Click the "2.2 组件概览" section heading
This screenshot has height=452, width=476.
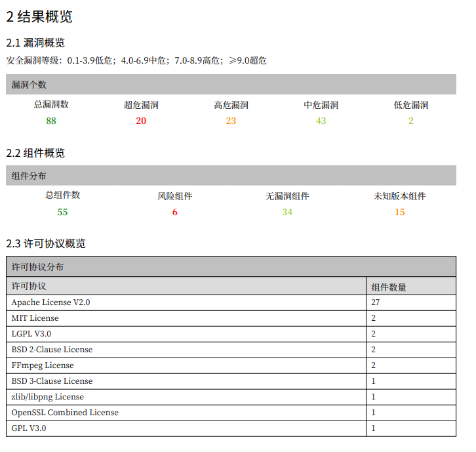click(x=35, y=153)
